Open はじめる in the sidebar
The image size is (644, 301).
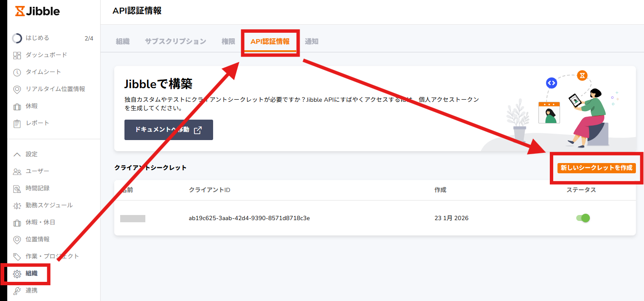pos(38,38)
